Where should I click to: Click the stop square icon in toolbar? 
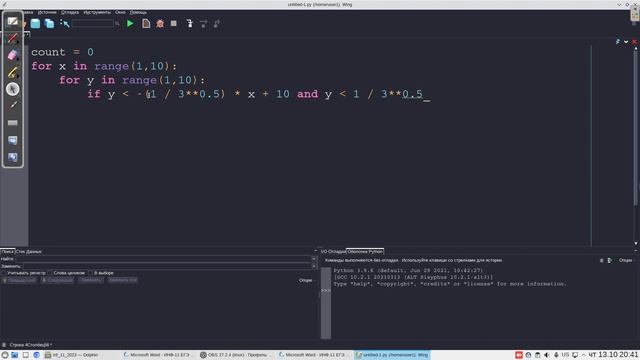point(174,24)
